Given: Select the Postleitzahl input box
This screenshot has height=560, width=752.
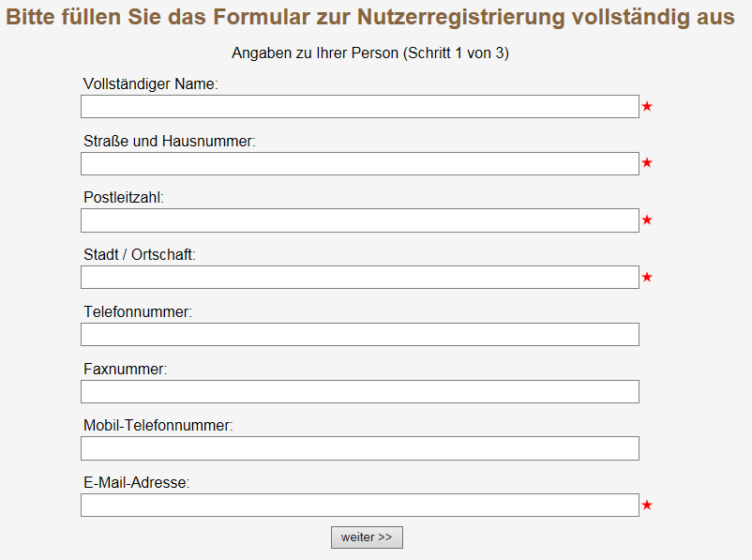Looking at the screenshot, I should (360, 220).
